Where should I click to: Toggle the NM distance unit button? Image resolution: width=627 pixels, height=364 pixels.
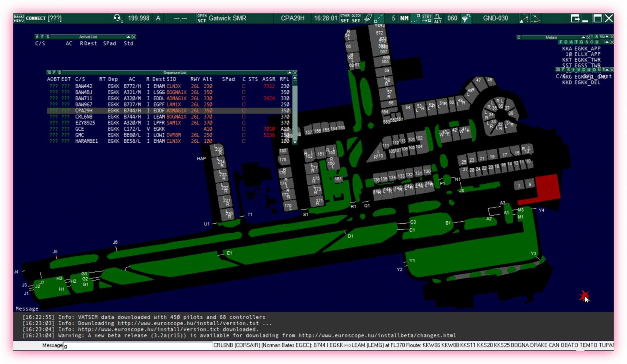[404, 18]
